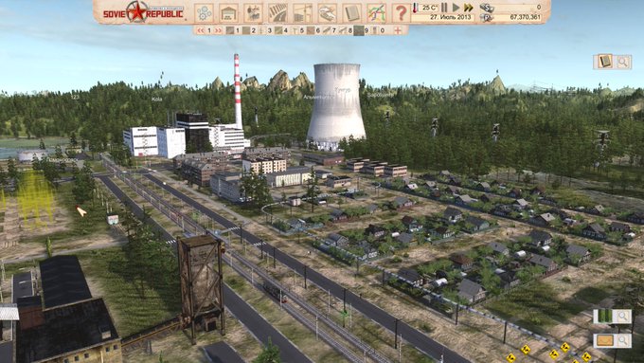Open the crane construction menu icon
644x363 pixels.
303,12
